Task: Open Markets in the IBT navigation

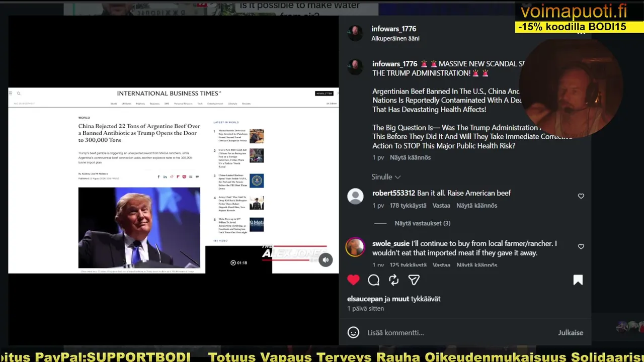Action: 140,104
